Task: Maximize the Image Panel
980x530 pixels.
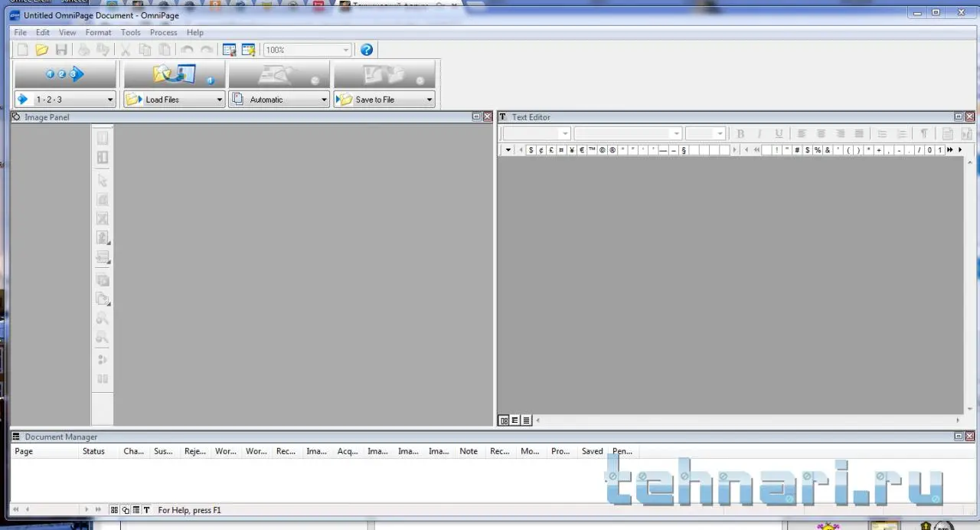Action: pyautogui.click(x=476, y=117)
